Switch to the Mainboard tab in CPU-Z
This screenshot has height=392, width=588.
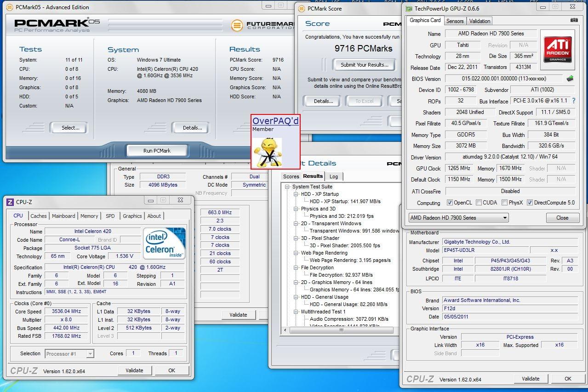click(63, 216)
